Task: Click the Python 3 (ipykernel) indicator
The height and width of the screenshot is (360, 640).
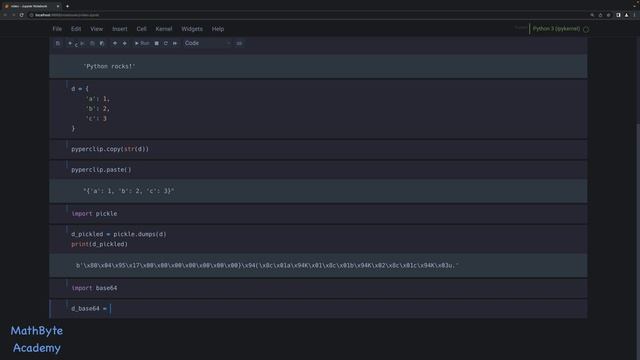Action: click(556, 29)
